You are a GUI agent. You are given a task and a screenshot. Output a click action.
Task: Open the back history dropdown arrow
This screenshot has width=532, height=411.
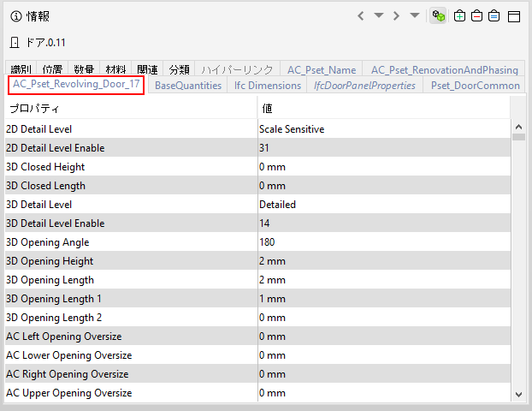tap(379, 15)
